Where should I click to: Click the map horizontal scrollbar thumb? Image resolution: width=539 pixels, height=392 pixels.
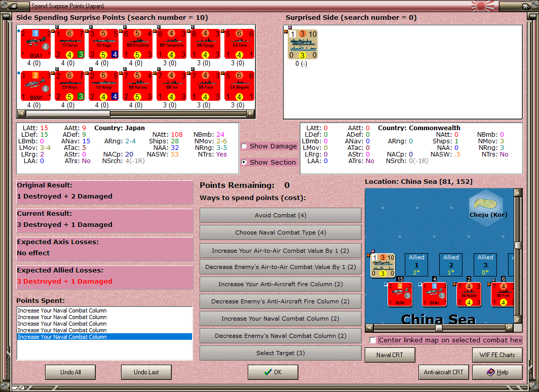439,328
